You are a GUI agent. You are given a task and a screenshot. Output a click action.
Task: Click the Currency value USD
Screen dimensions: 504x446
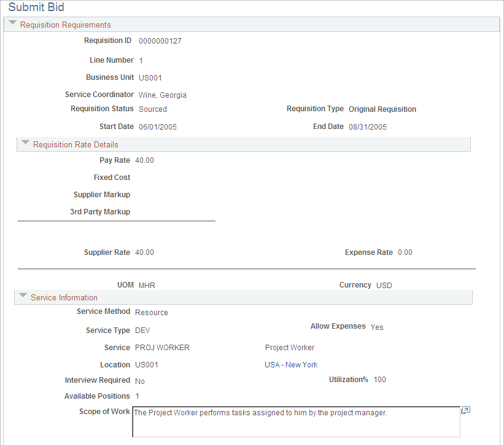(x=384, y=284)
